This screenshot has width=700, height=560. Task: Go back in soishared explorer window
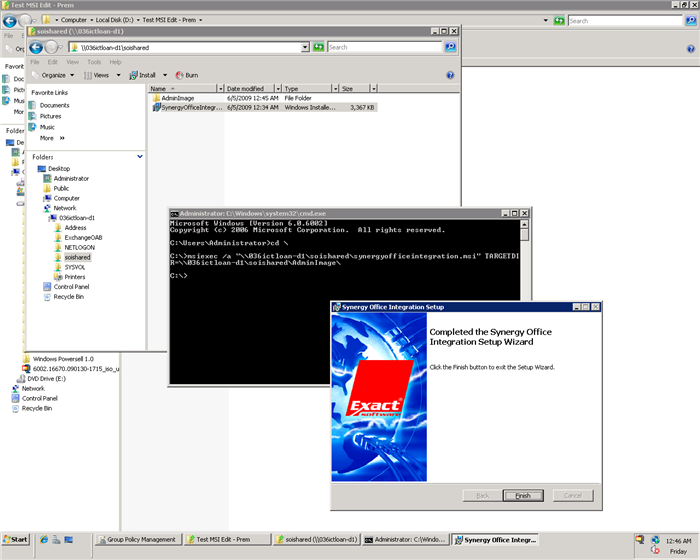[x=36, y=47]
